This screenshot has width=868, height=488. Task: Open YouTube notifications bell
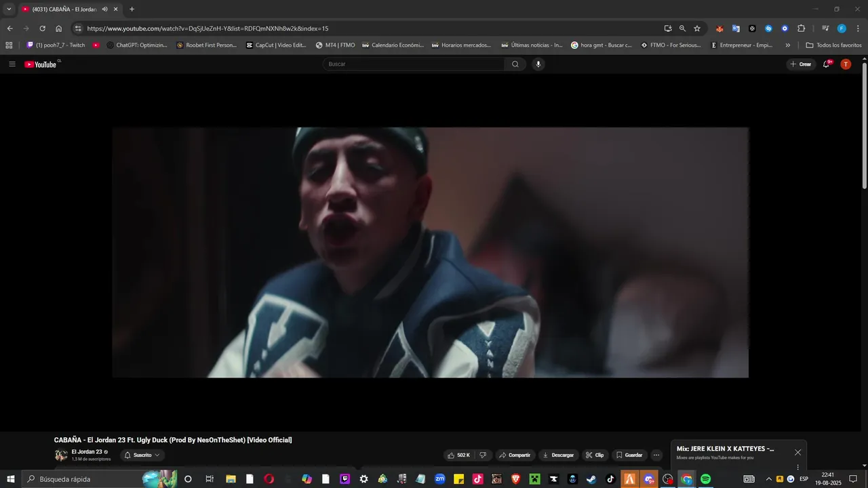827,64
